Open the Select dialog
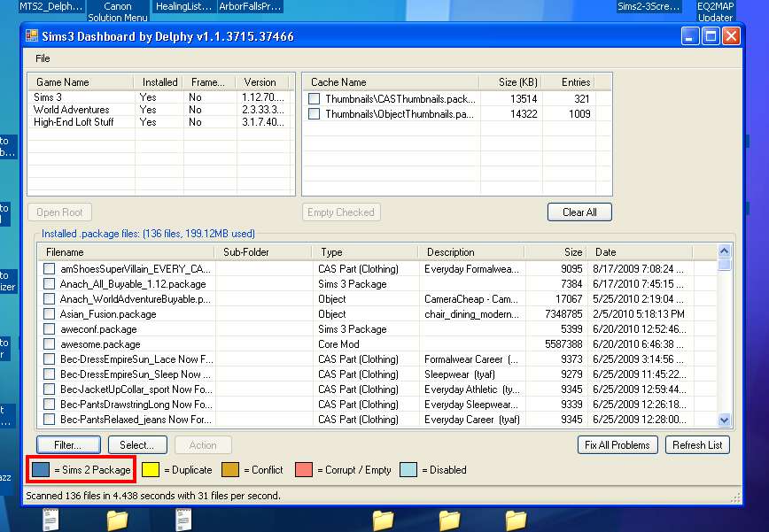The image size is (769, 532). tap(136, 445)
